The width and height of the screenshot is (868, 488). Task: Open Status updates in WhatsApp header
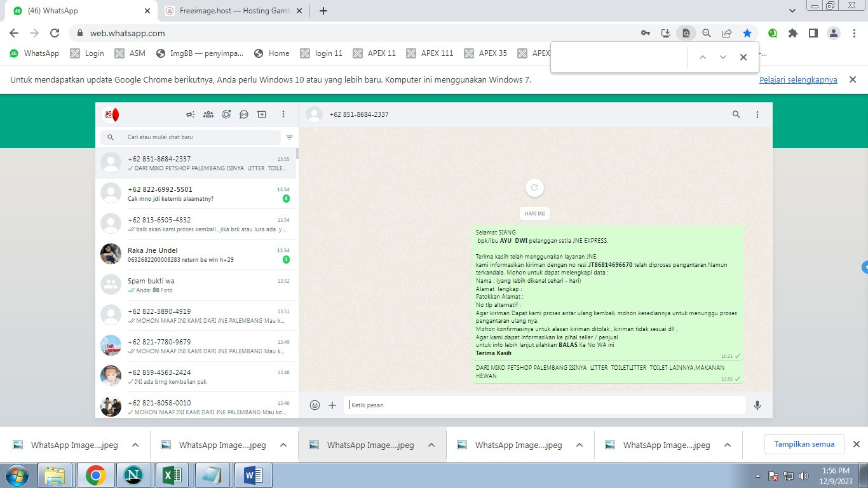pyautogui.click(x=226, y=114)
